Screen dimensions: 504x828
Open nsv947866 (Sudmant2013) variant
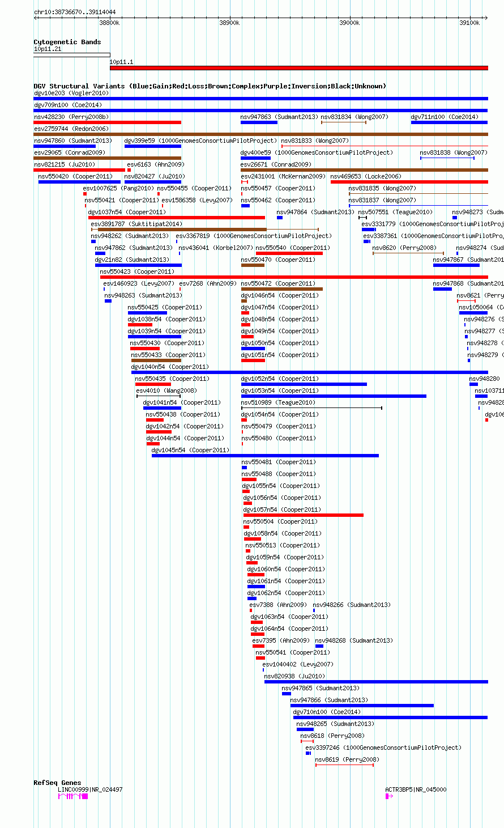[329, 700]
